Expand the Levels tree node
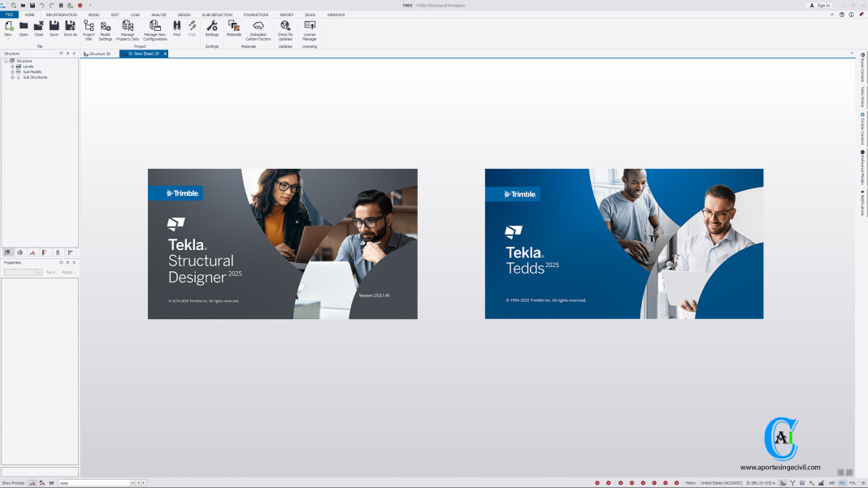The height and width of the screenshot is (488, 868). (x=12, y=67)
